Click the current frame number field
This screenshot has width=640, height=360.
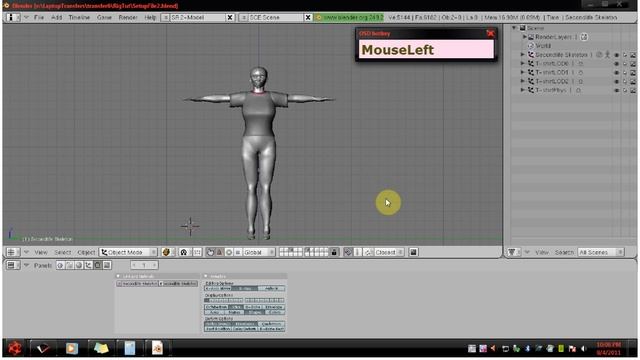click(144, 265)
